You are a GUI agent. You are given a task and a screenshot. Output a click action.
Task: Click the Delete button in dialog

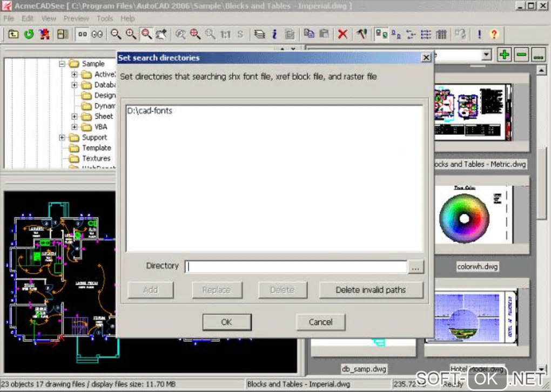click(282, 290)
